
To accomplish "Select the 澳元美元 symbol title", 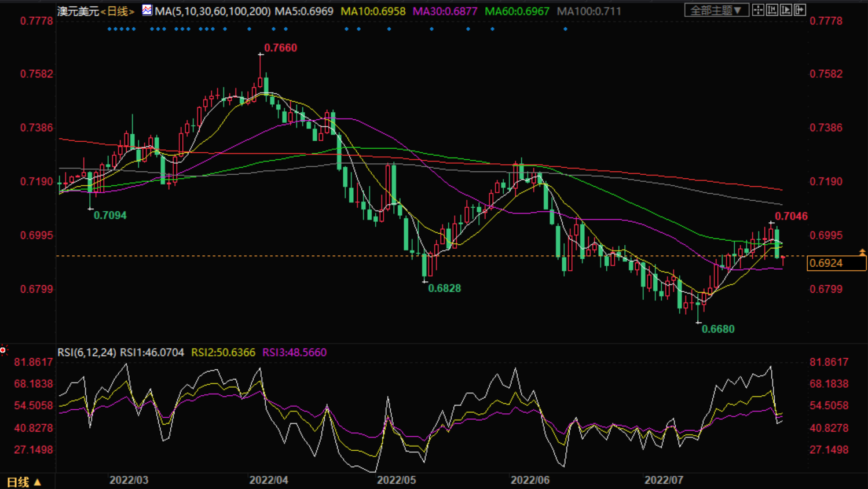I will [78, 11].
